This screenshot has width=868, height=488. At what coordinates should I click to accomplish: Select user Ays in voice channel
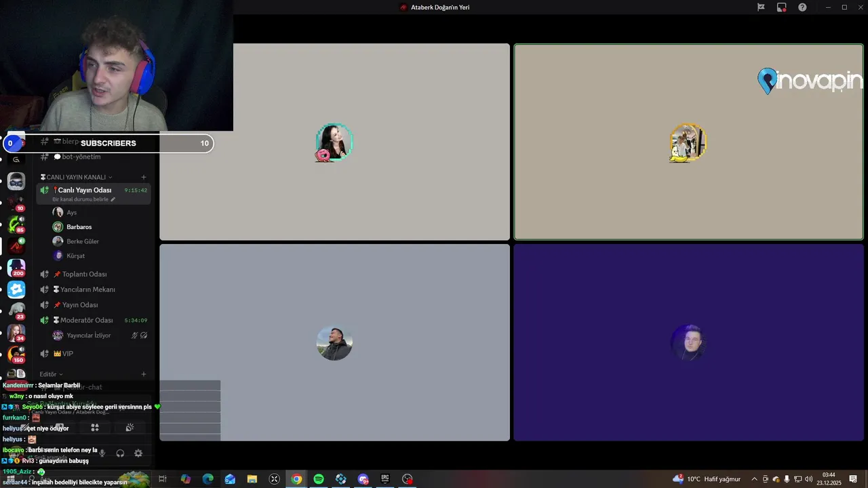(100, 212)
